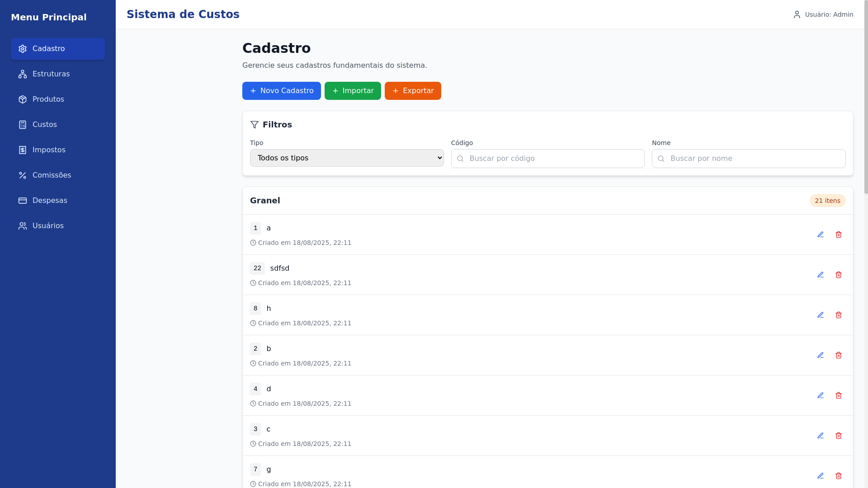This screenshot has height=488, width=868.
Task: Click the hierarchy icon next to Estruturas
Action: (23, 74)
